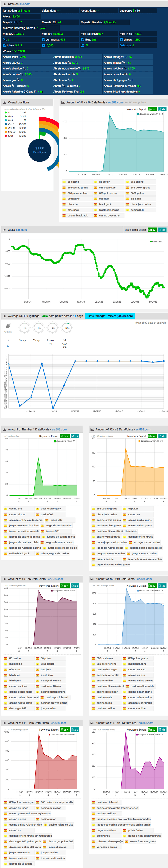Export #6-#10 DataPoints keywords as XLS
This screenshot has width=168, height=868.
tap(162, 586)
